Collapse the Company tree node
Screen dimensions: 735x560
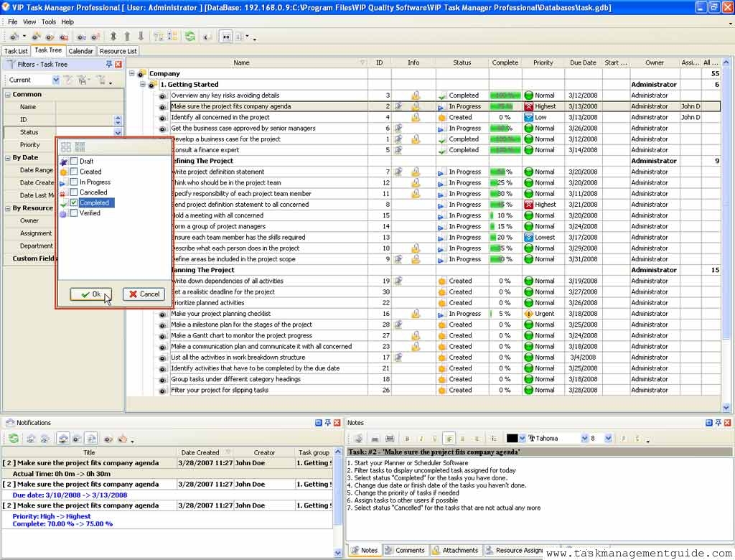pyautogui.click(x=132, y=74)
